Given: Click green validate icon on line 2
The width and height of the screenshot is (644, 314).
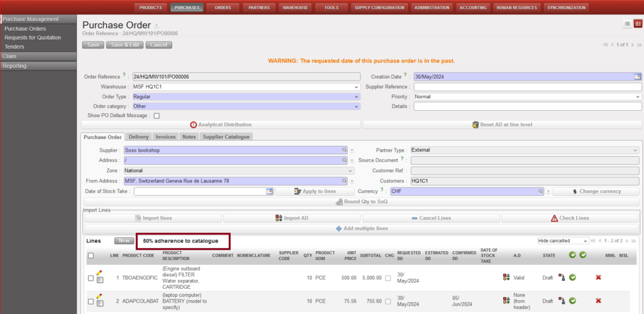Looking at the screenshot, I should pos(572,301).
